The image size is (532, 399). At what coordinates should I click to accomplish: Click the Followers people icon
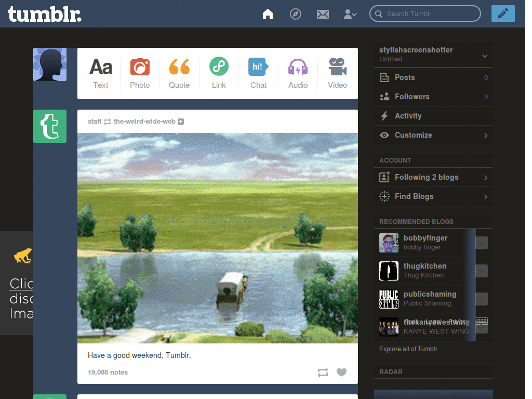pyautogui.click(x=384, y=97)
